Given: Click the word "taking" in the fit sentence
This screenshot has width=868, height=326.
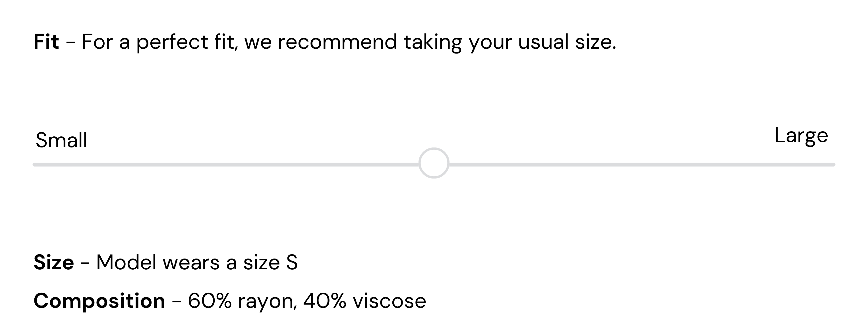Looking at the screenshot, I should click(x=433, y=42).
